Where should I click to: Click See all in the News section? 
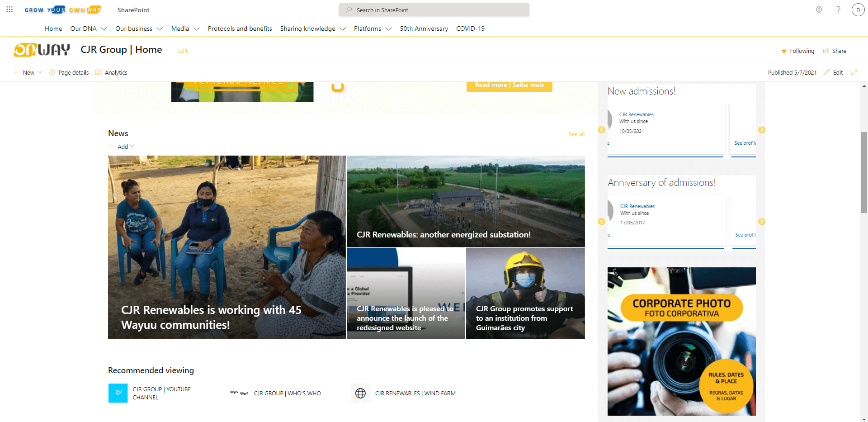[576, 134]
